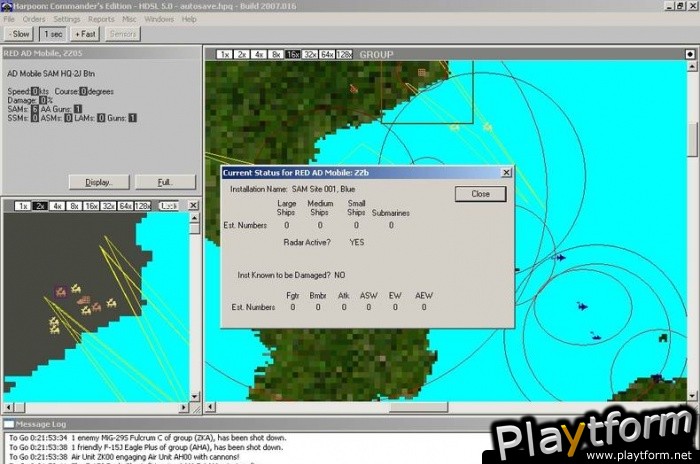Open the Orders menu
The image size is (700, 464).
tap(34, 19)
